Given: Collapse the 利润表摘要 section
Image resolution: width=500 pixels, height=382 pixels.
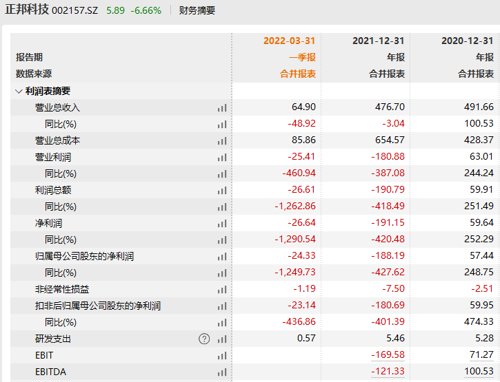Looking at the screenshot, I should 19,91.
